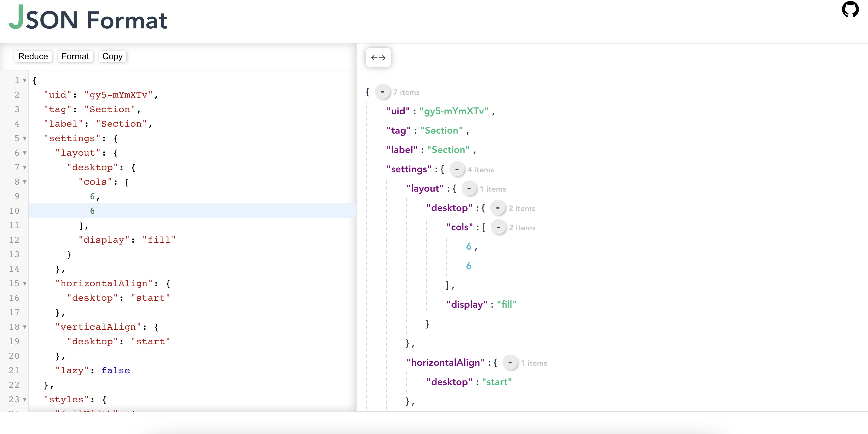Collapse the layout node in tree view
Image resolution: width=868 pixels, height=434 pixels.
[469, 189]
